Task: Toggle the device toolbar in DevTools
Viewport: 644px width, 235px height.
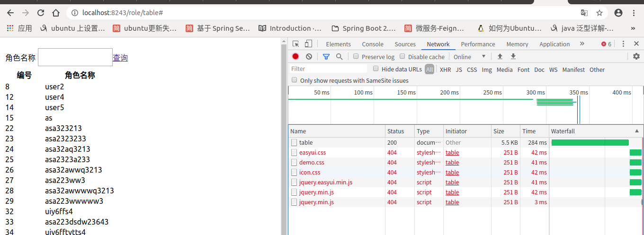Action: click(308, 44)
